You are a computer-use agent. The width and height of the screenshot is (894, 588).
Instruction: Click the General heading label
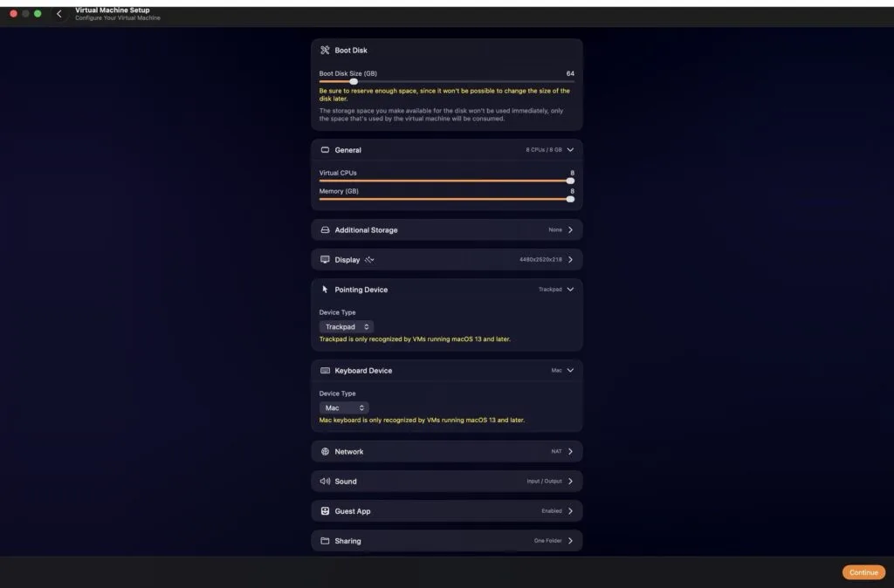coord(347,150)
